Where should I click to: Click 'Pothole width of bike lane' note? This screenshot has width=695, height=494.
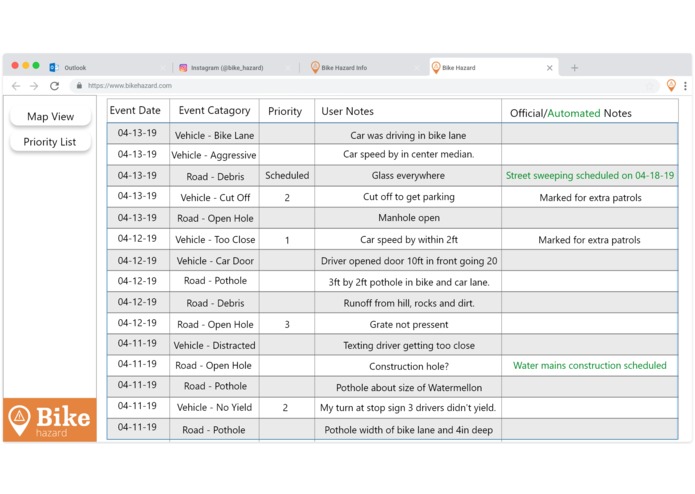point(409,430)
